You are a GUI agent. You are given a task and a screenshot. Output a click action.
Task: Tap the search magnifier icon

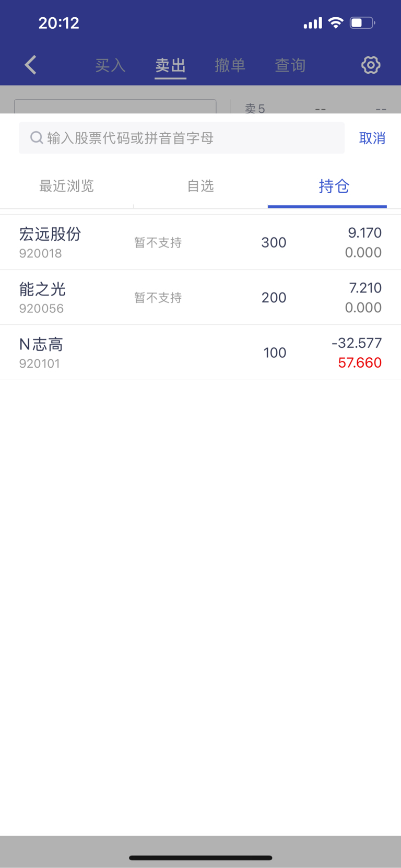tap(37, 138)
